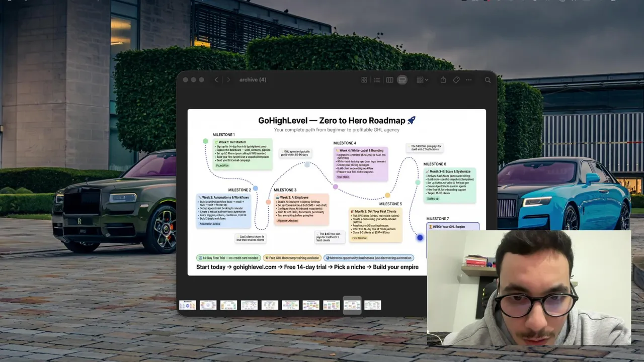
Task: Zoom the archive (4) Finder window
Action: coord(202,80)
